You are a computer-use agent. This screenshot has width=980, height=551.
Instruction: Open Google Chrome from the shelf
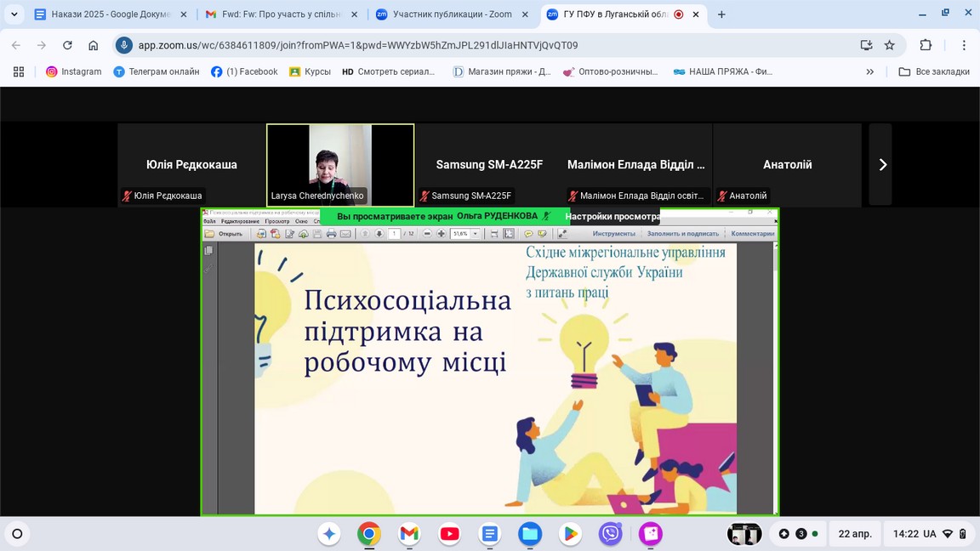(368, 534)
